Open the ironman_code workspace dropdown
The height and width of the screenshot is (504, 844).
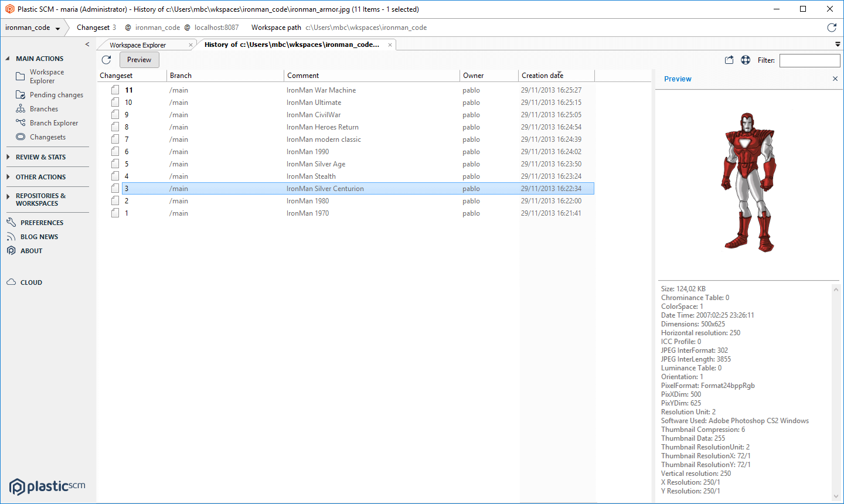click(57, 28)
